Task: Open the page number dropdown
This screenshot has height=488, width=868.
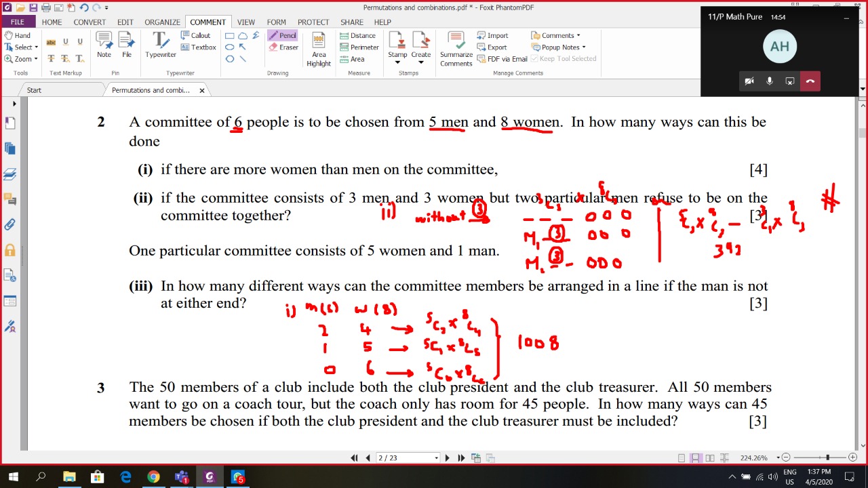Action: (436, 458)
